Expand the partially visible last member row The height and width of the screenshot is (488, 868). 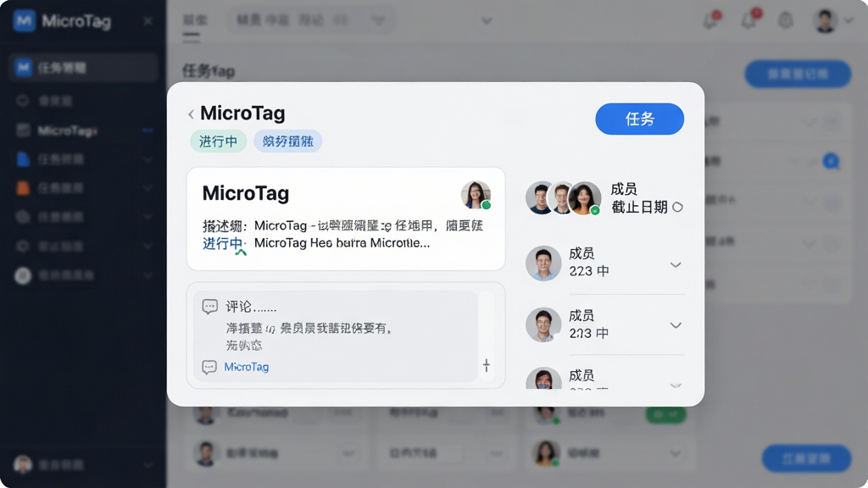676,385
